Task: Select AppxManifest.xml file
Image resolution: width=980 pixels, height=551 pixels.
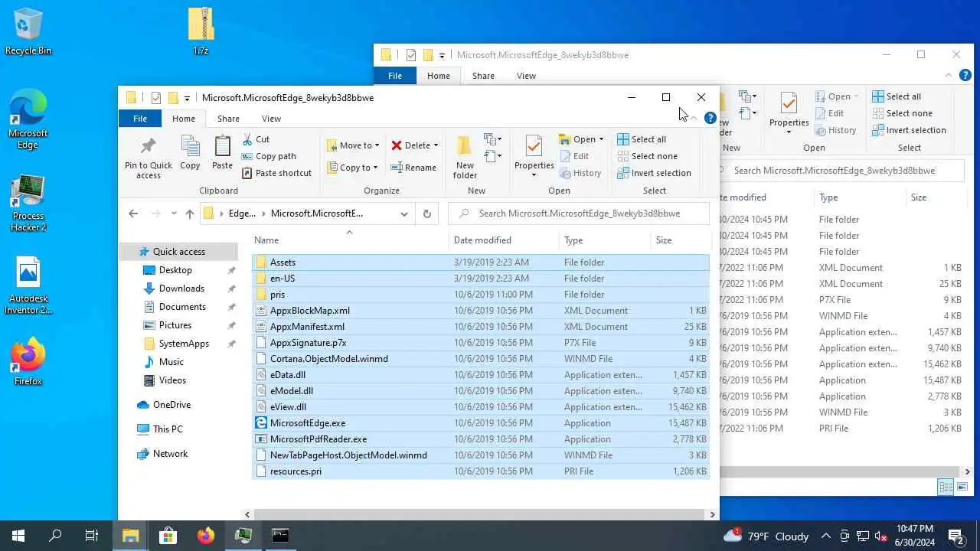Action: click(x=480, y=327)
